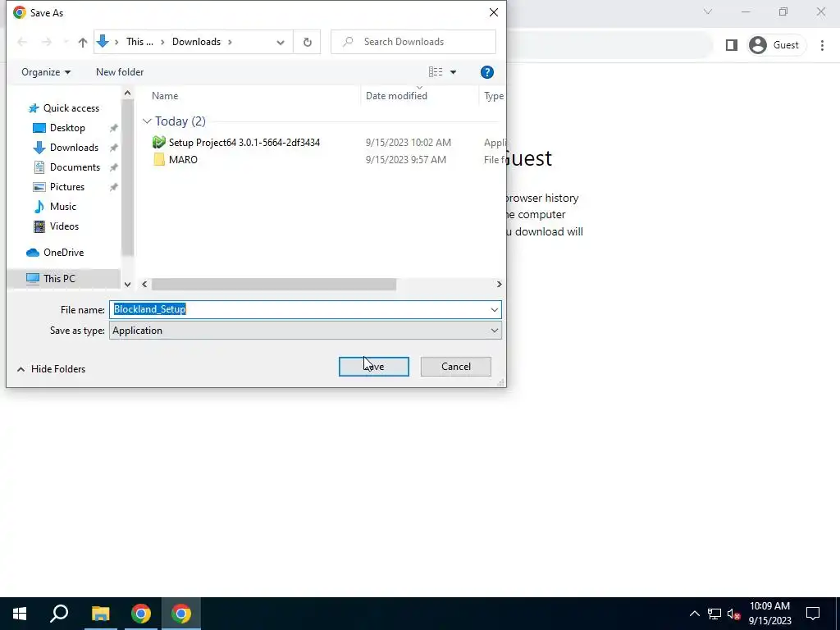Go back with the dialog's back arrow

click(x=22, y=42)
